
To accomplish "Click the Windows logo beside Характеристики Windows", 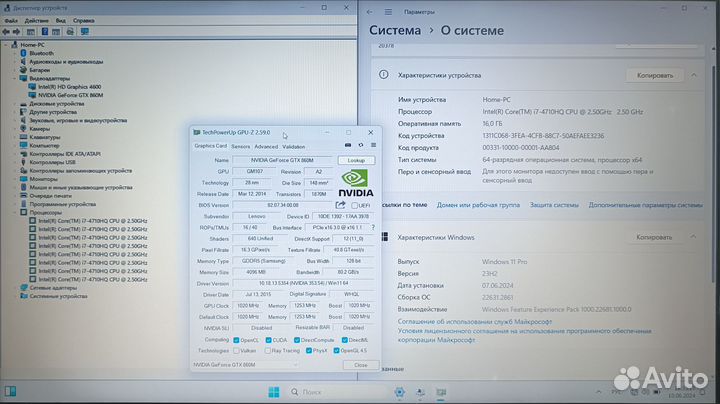I will [384, 237].
